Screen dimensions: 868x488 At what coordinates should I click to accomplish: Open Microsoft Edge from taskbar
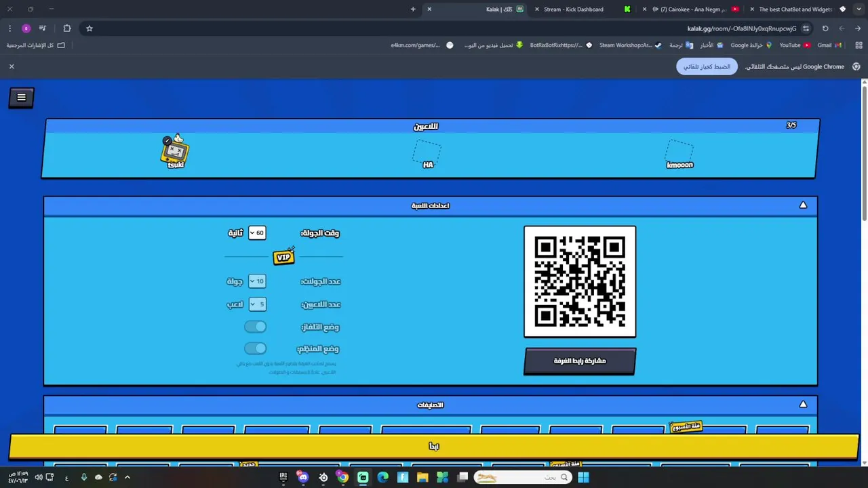(383, 477)
